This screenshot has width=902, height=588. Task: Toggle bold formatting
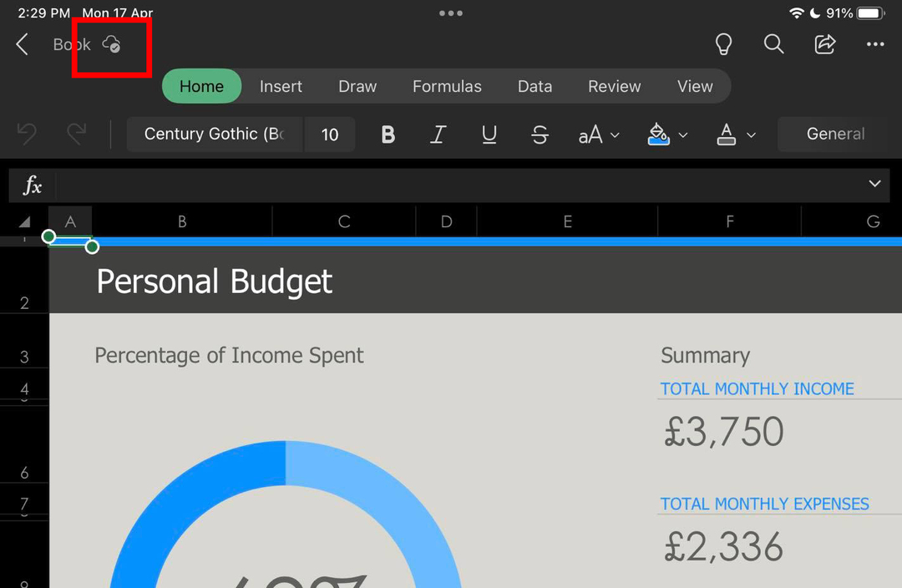tap(388, 134)
